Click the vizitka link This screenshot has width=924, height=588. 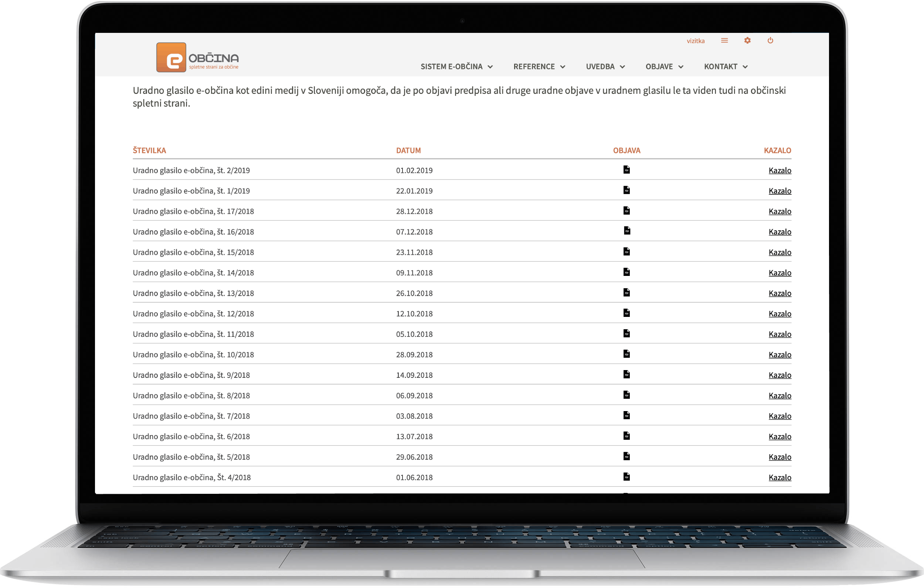[x=695, y=41]
